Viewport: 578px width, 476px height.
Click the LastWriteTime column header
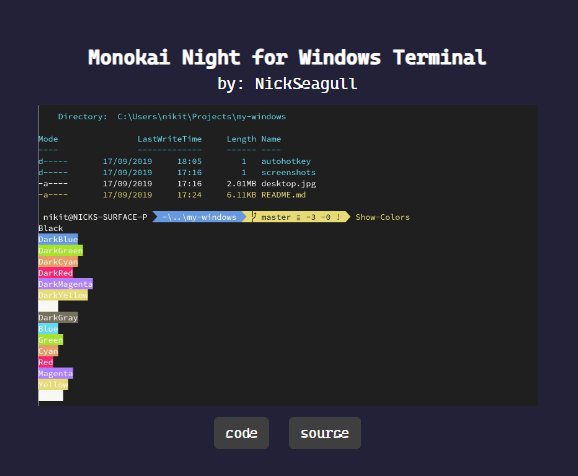[x=170, y=139]
